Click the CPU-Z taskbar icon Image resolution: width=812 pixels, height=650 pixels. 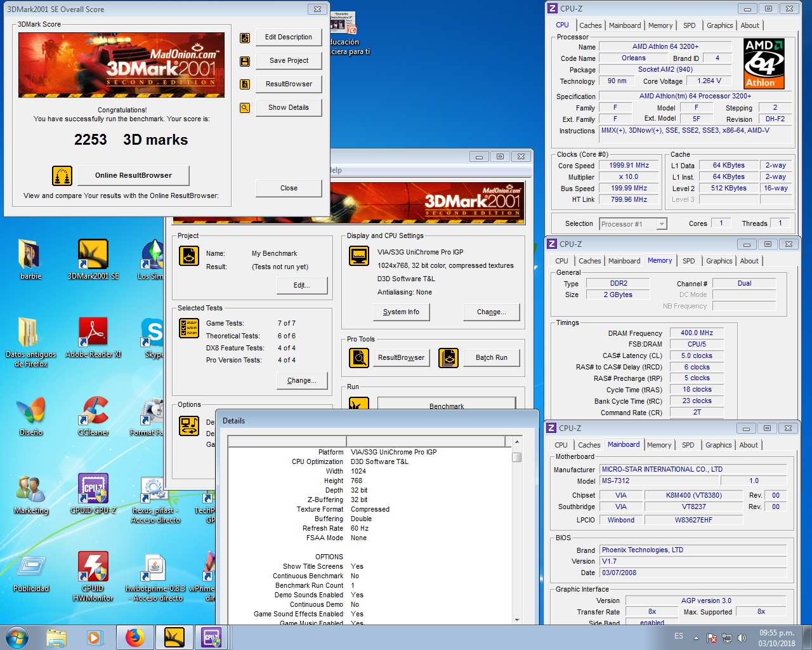212,637
